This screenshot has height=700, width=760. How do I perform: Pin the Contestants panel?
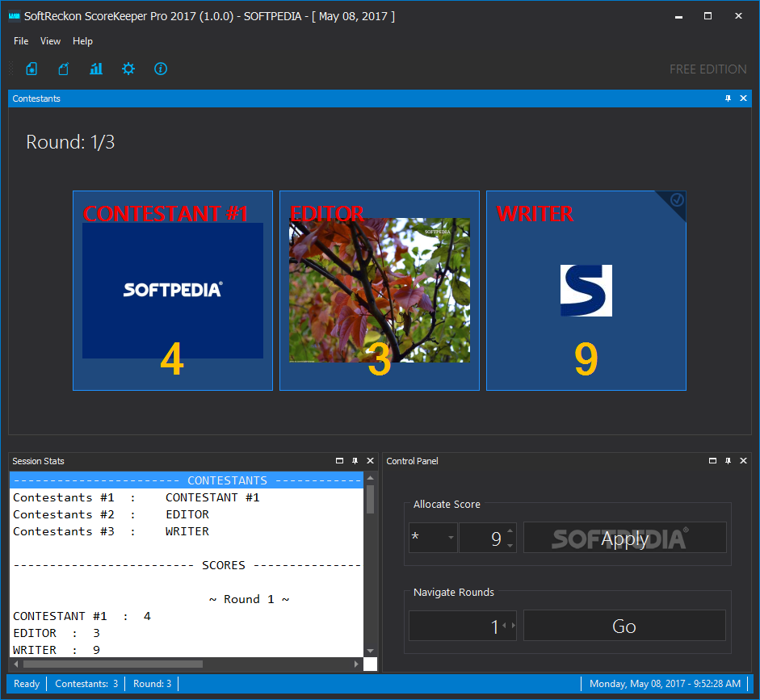728,99
